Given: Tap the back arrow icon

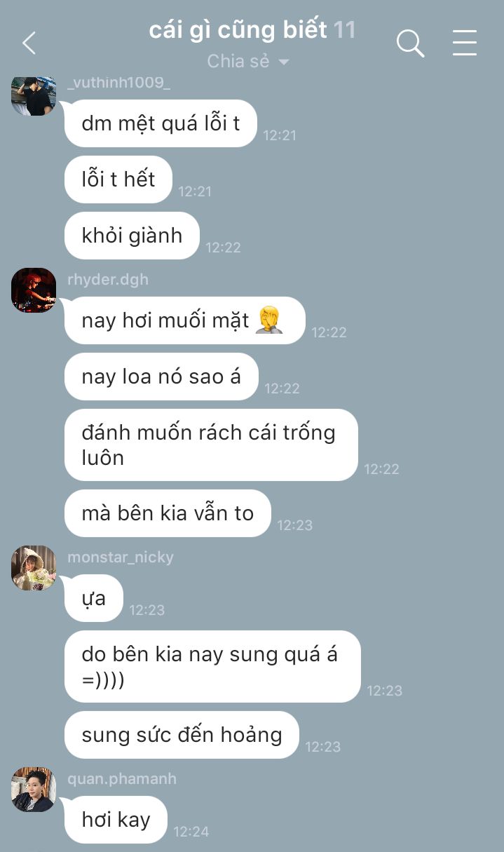Looking at the screenshot, I should click(29, 43).
